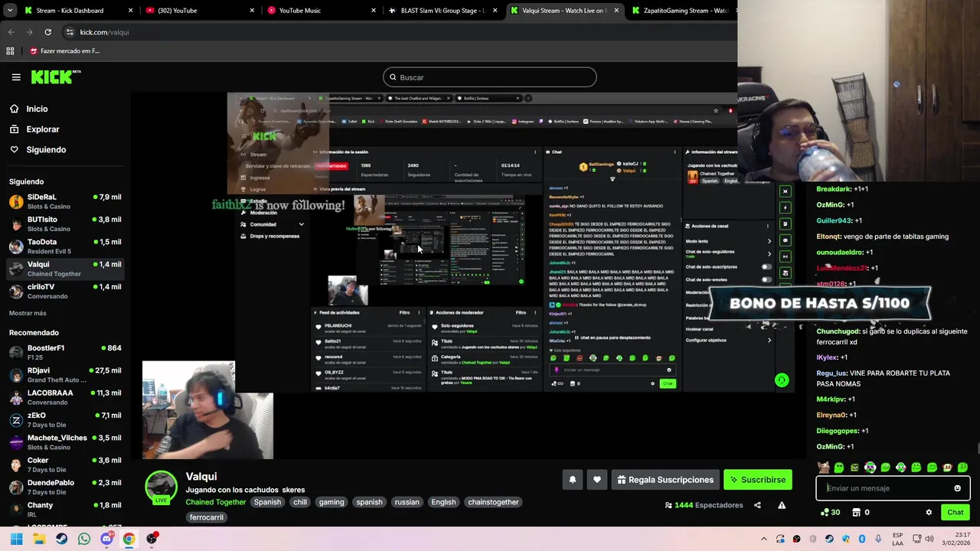The height and width of the screenshot is (551, 980).
Task: Click Regala Suscripciones button
Action: (665, 480)
